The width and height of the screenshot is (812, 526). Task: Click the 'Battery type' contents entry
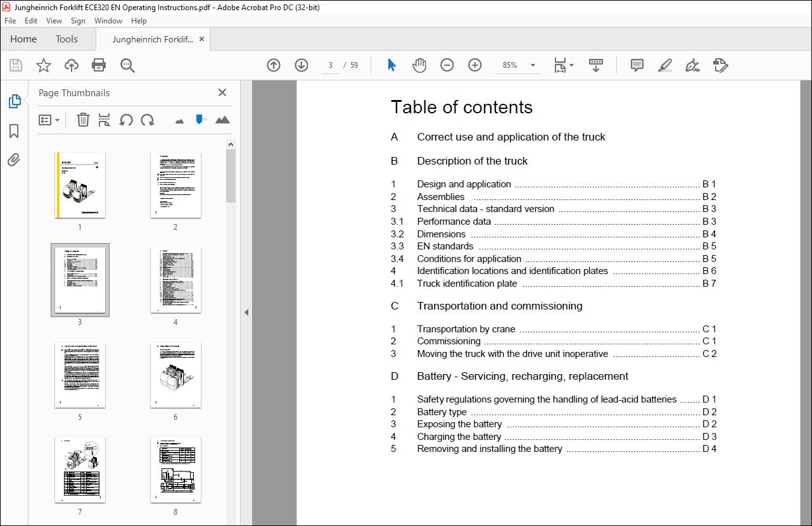click(554, 412)
